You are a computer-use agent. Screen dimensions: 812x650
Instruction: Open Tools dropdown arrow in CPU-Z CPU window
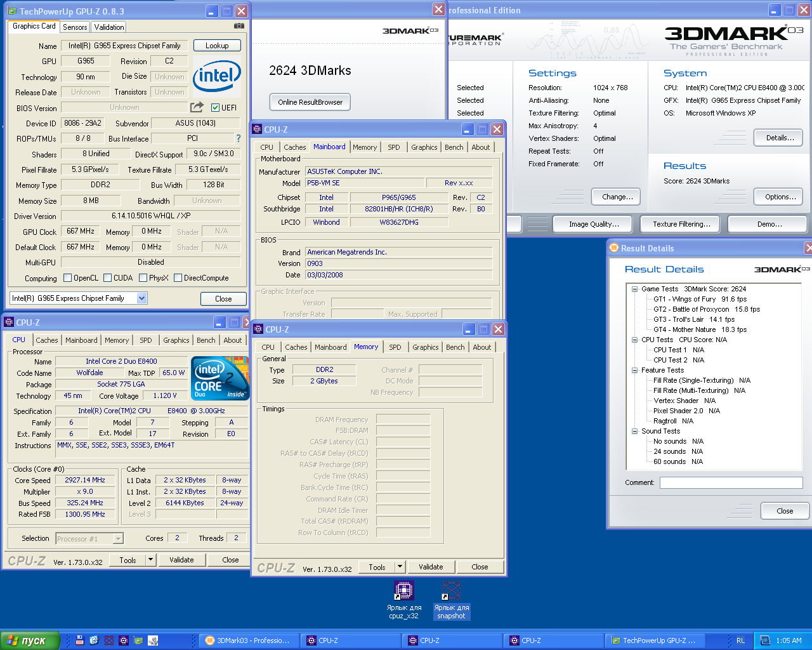(x=150, y=560)
